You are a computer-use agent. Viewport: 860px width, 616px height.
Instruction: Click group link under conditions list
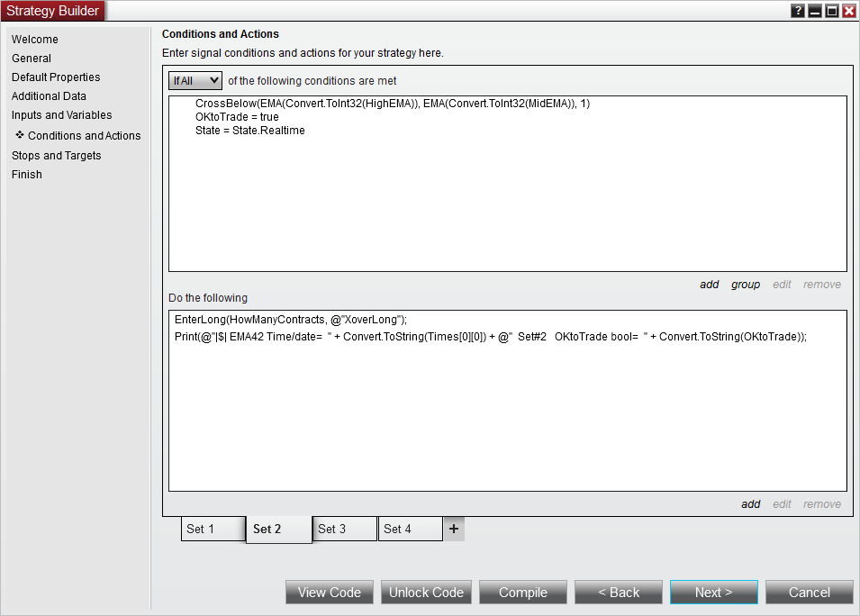tap(746, 285)
